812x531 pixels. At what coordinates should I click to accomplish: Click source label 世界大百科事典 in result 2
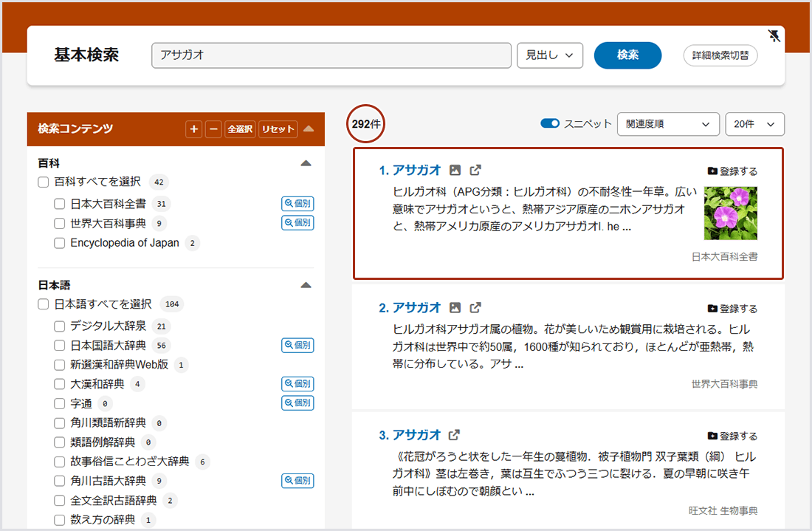(x=724, y=384)
